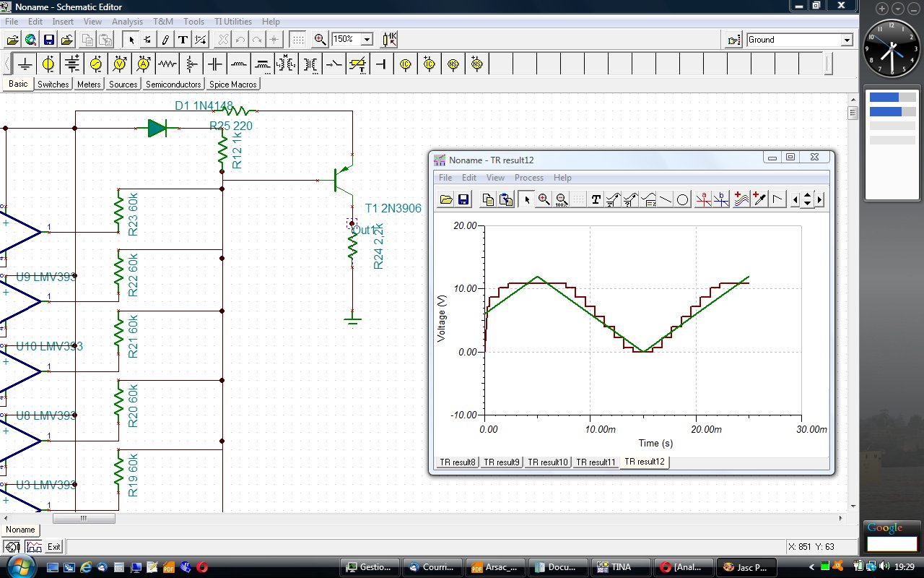Add cursor A in the result window
This screenshot has height=578, width=924.
pos(703,199)
